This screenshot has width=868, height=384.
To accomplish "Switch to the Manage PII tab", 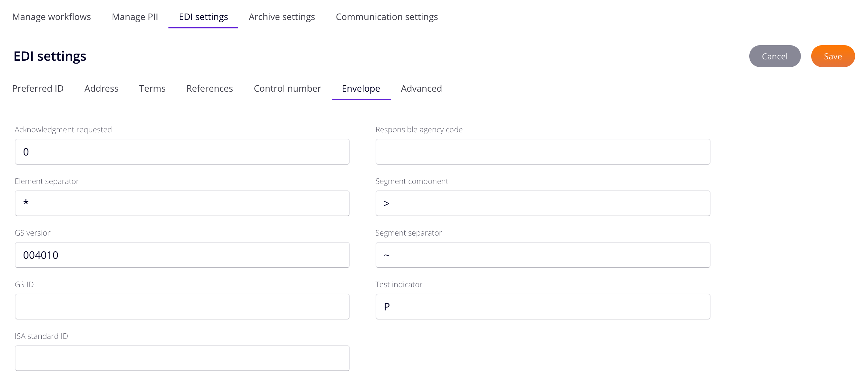I will point(135,17).
